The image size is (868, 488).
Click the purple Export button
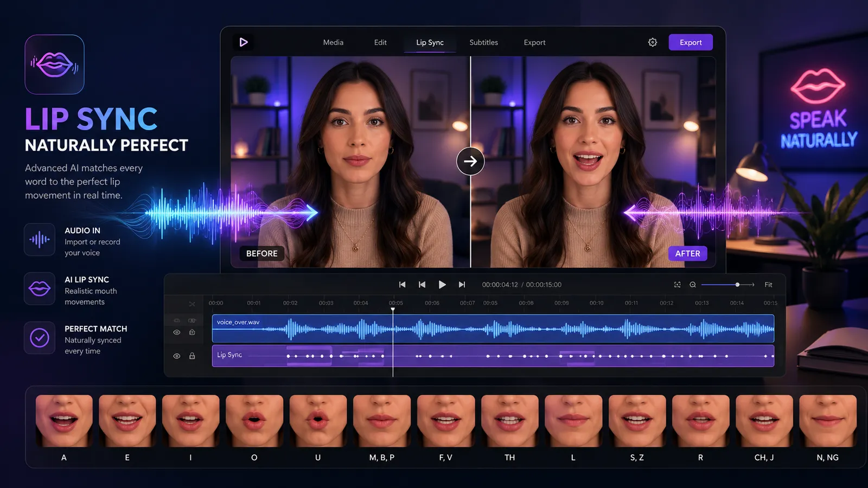point(691,42)
